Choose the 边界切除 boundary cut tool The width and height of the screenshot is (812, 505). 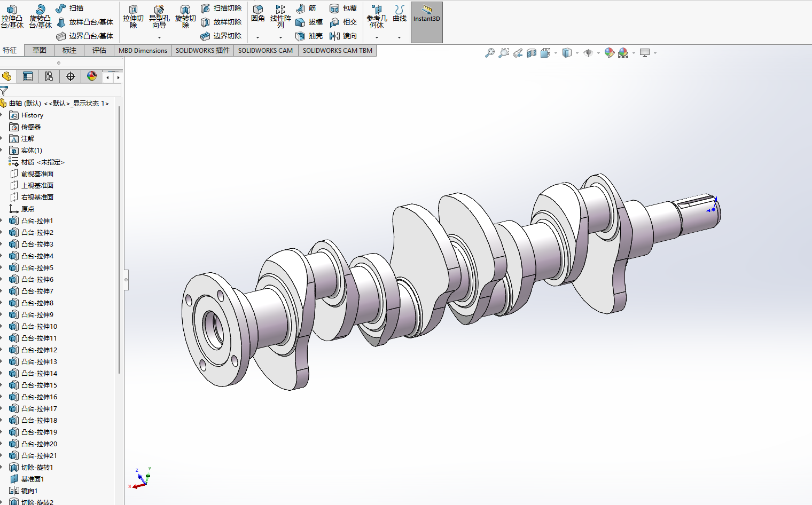(x=221, y=36)
